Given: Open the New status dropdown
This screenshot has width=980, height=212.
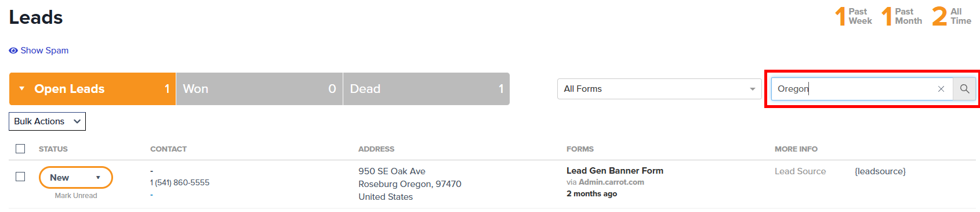Looking at the screenshot, I should (76, 178).
